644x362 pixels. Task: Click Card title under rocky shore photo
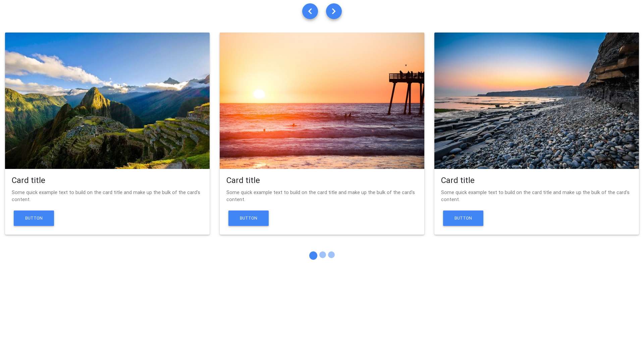coord(458,180)
